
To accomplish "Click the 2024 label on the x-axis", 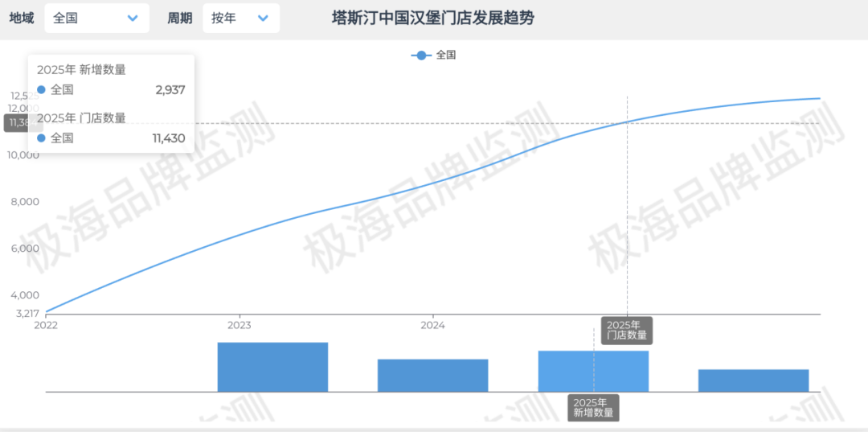I will coord(433,324).
